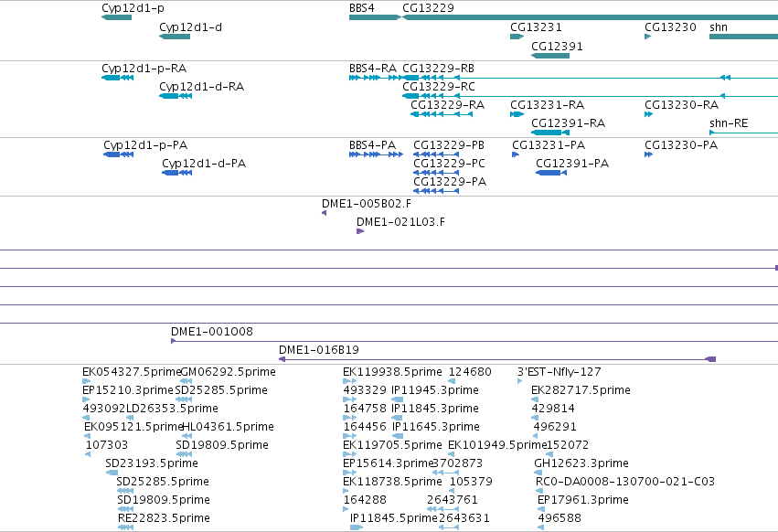Select transcript label Cyp12d1-p-RA

(x=144, y=69)
